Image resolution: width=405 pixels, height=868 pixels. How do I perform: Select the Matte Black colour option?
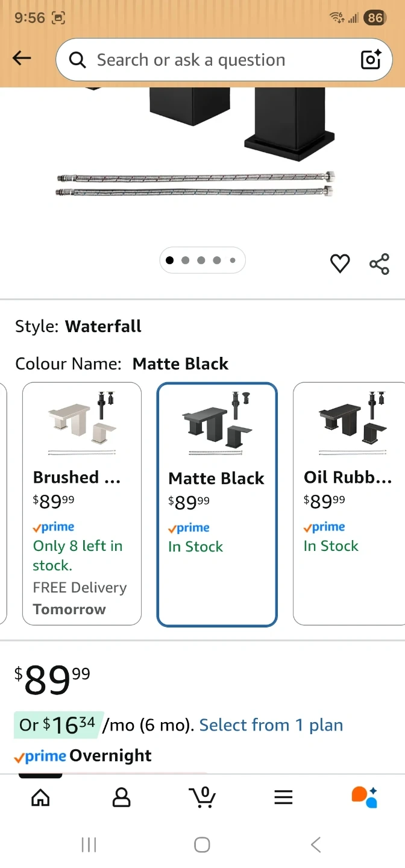pyautogui.click(x=217, y=505)
